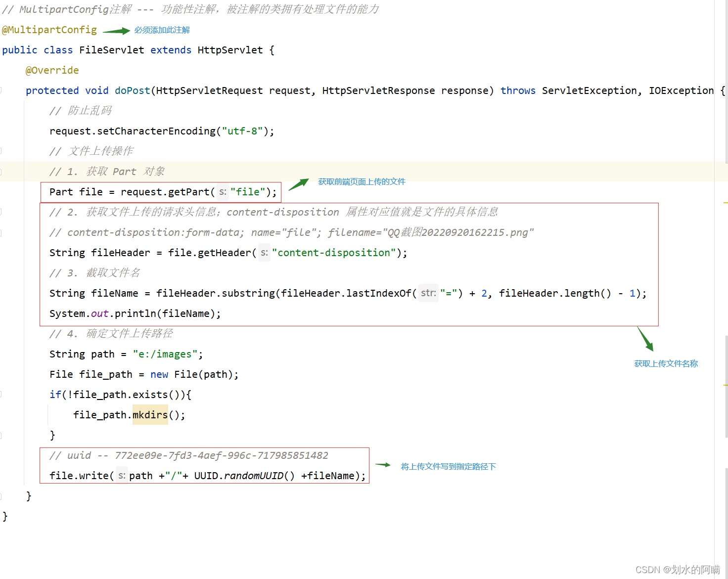The image size is (728, 579).
Task: Click the comment line starting content-disposition:form-data
Action: coord(292,232)
